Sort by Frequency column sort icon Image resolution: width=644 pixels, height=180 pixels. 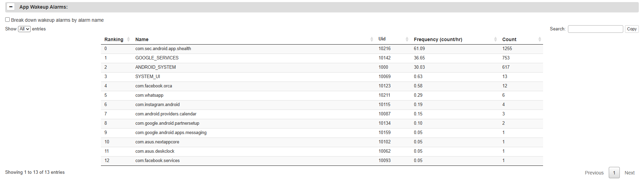point(495,39)
